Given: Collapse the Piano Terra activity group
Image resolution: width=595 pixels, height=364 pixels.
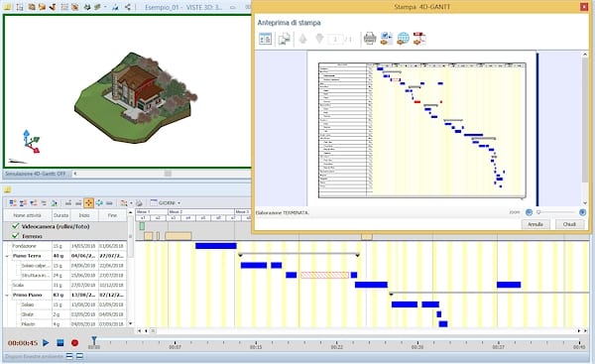Looking at the screenshot, I should (7, 256).
